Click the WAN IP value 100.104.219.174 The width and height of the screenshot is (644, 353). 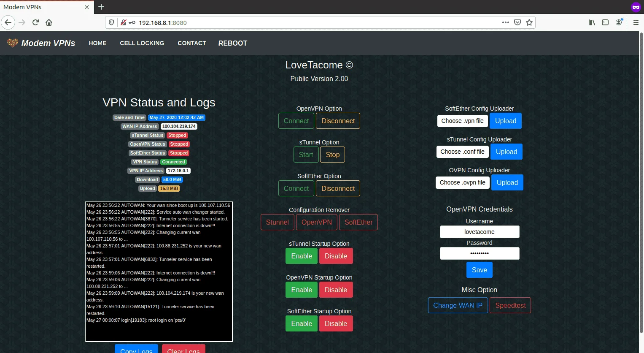[x=179, y=126]
